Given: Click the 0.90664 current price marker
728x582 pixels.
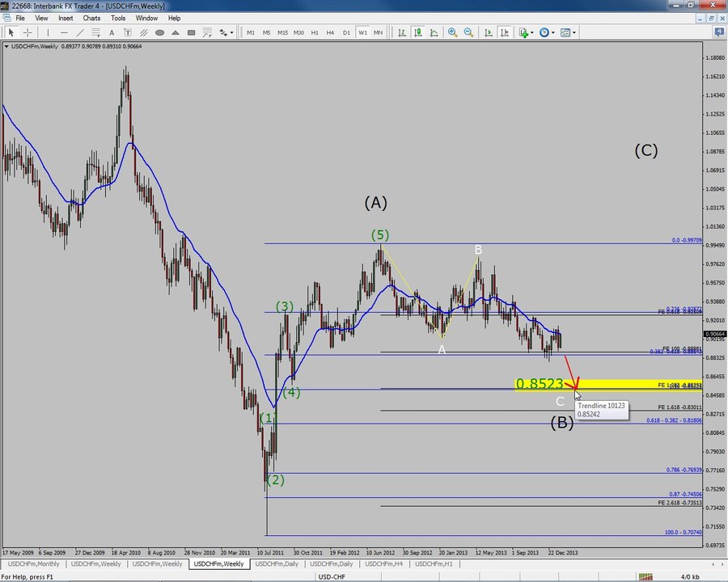Looking at the screenshot, I should pyautogui.click(x=715, y=334).
